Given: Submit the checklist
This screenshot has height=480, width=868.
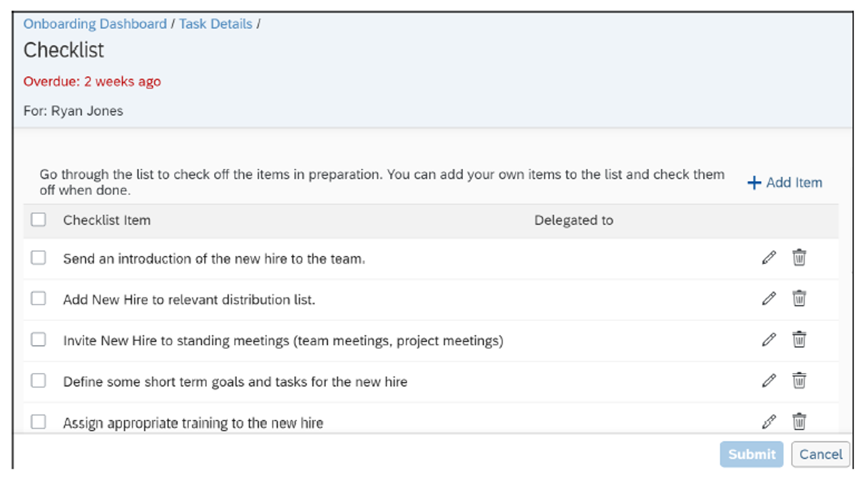Looking at the screenshot, I should coord(752,454).
